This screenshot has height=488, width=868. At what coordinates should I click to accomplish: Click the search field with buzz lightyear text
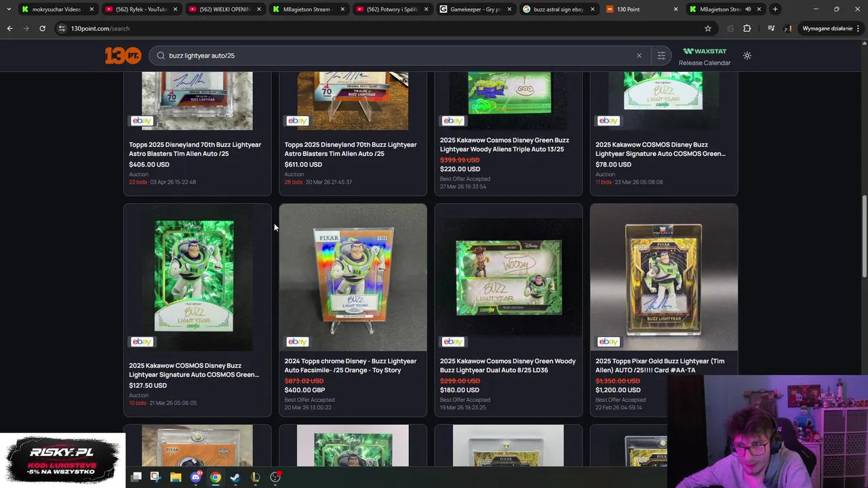[400, 56]
